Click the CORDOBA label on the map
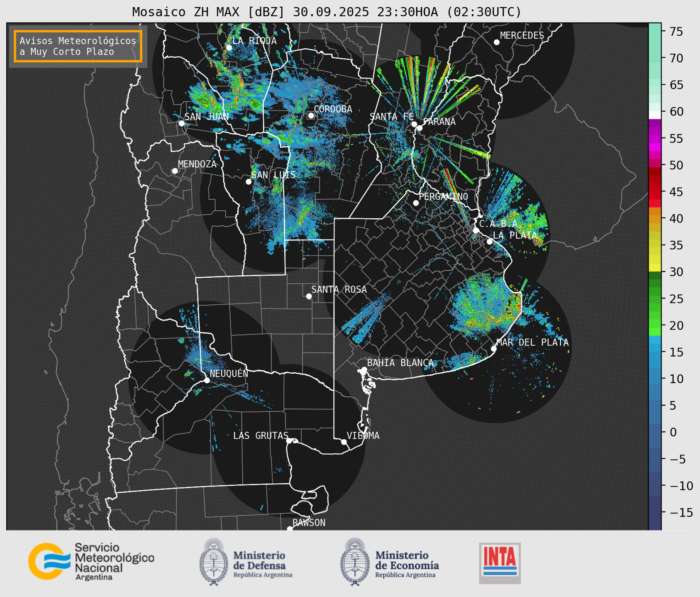Screen dimensions: 700x597 click(333, 109)
